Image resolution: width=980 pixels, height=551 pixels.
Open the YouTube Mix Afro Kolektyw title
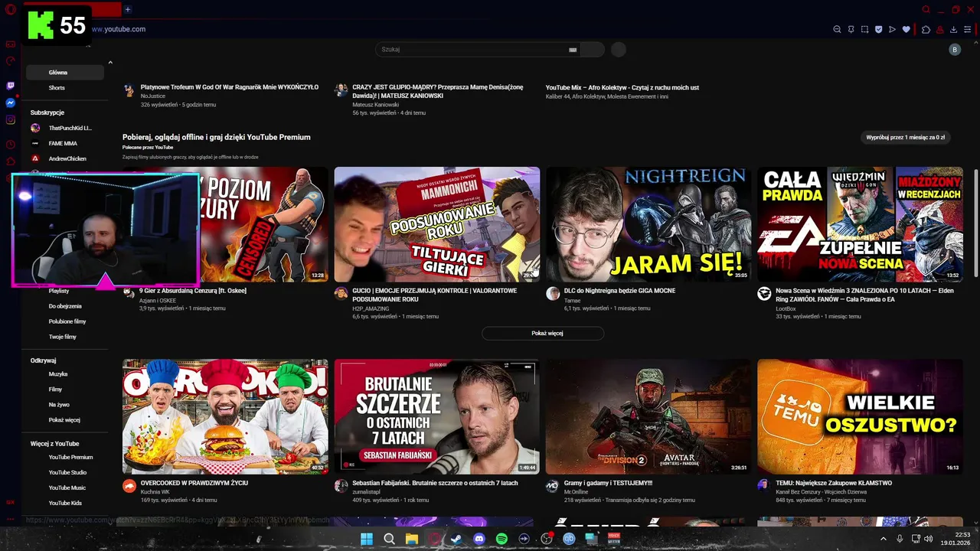(x=622, y=87)
